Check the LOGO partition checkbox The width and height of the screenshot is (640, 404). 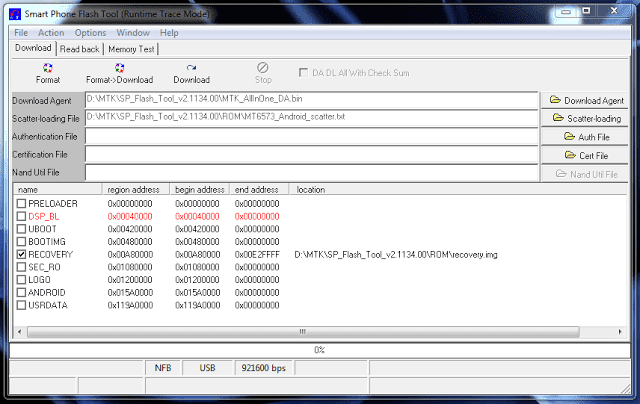pos(22,280)
